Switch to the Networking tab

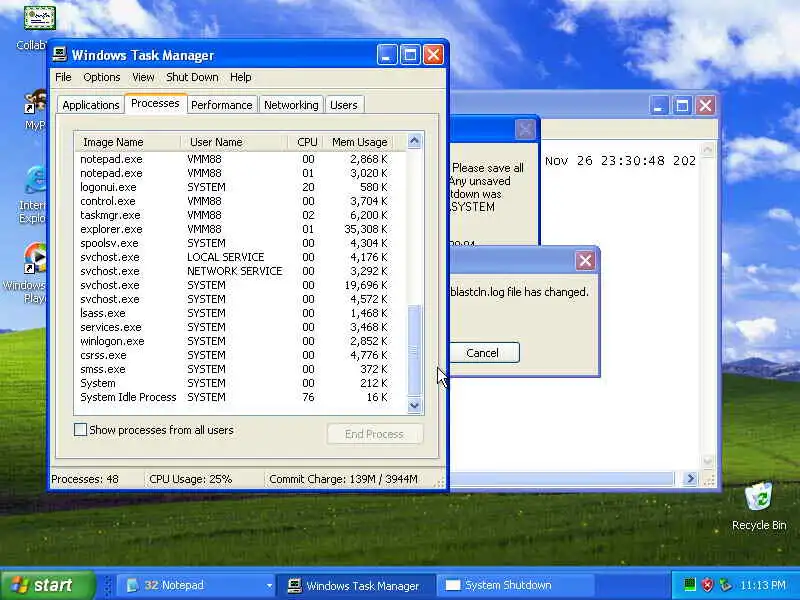(x=291, y=105)
